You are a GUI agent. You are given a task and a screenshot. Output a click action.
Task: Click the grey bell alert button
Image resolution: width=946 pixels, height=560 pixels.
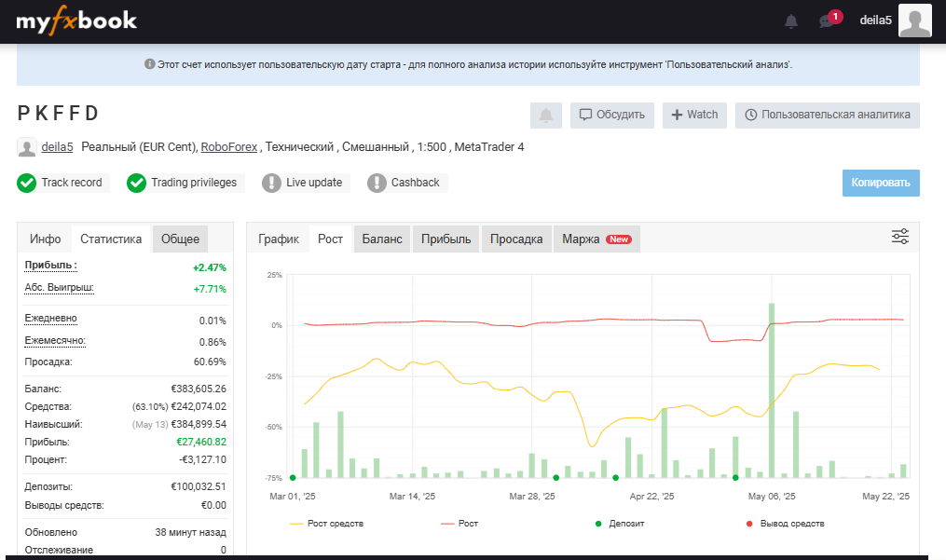pos(546,115)
